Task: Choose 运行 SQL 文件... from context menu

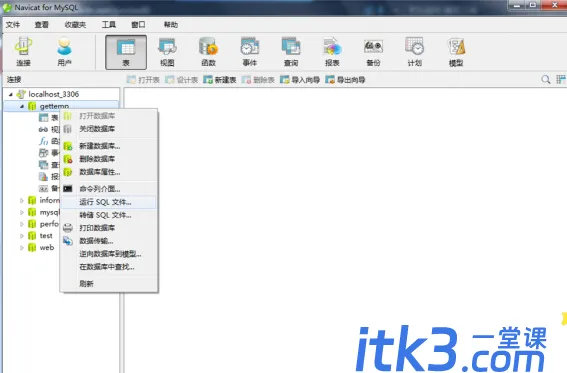Action: pyautogui.click(x=109, y=202)
